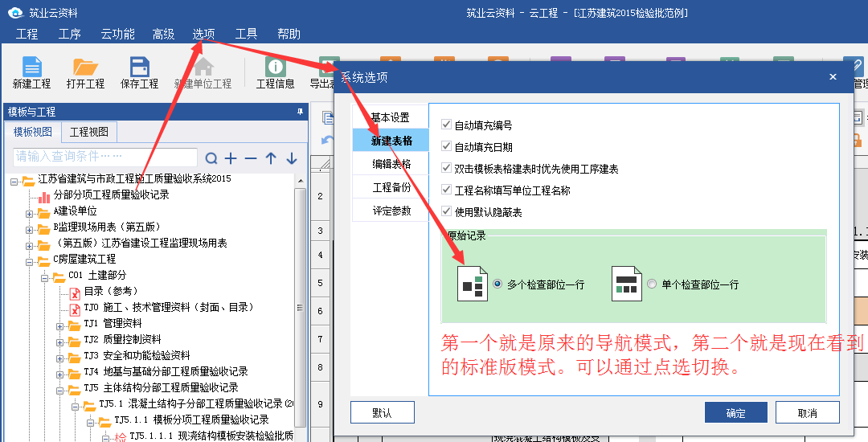
Task: Toggle the 使用默认隐蔽表 checkbox
Action: pyautogui.click(x=447, y=212)
